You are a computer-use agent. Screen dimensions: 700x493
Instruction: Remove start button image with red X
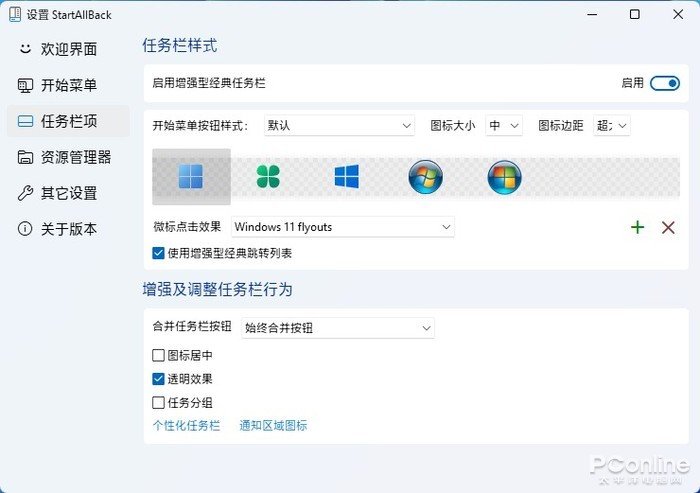tap(668, 227)
